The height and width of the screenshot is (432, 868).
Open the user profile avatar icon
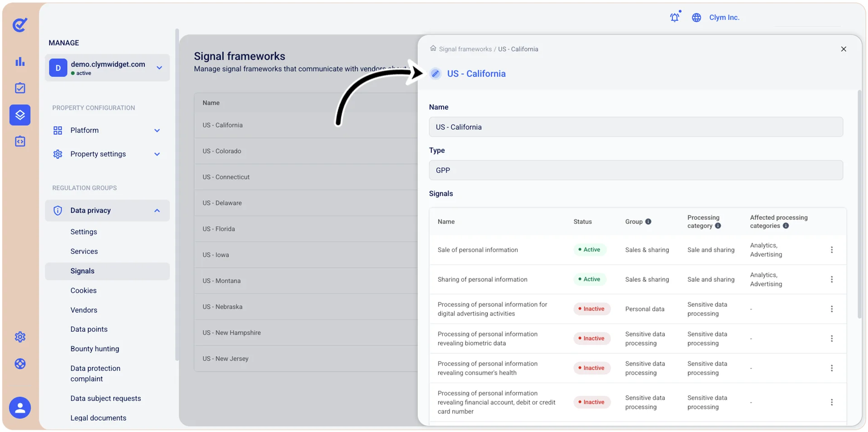[20, 408]
